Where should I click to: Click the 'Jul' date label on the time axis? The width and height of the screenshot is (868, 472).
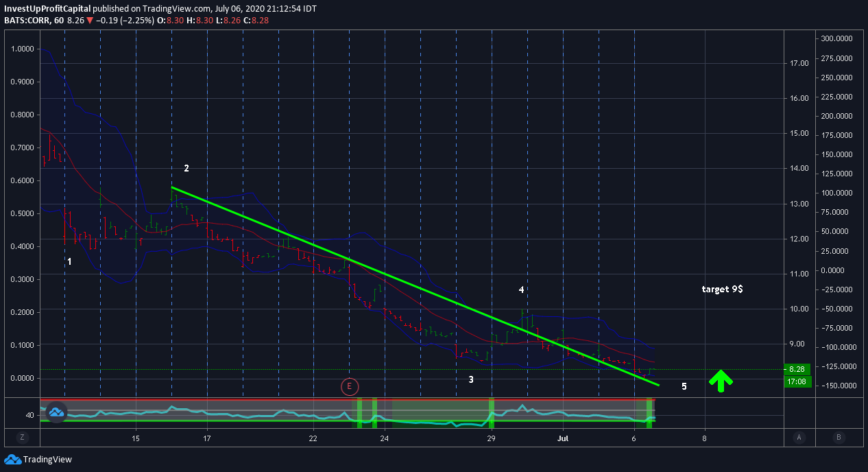point(564,437)
